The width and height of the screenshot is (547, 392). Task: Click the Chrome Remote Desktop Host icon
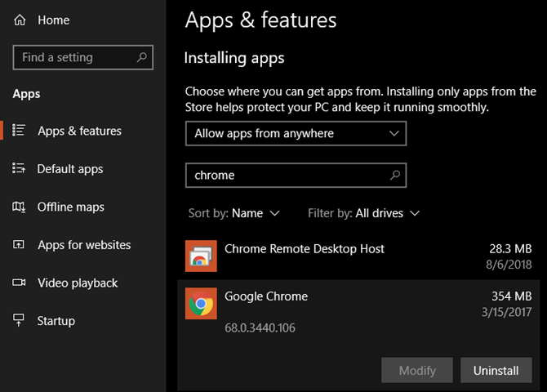[x=201, y=256]
